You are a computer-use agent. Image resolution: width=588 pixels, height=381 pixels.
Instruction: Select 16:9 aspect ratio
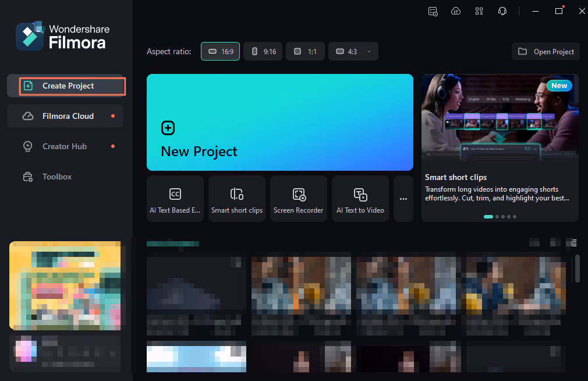coord(220,51)
